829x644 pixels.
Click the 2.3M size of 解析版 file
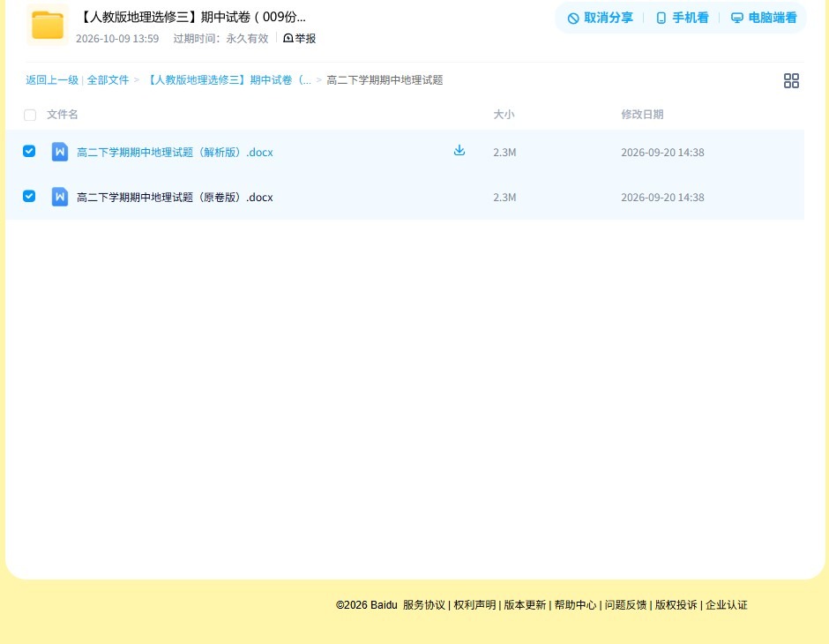click(504, 153)
